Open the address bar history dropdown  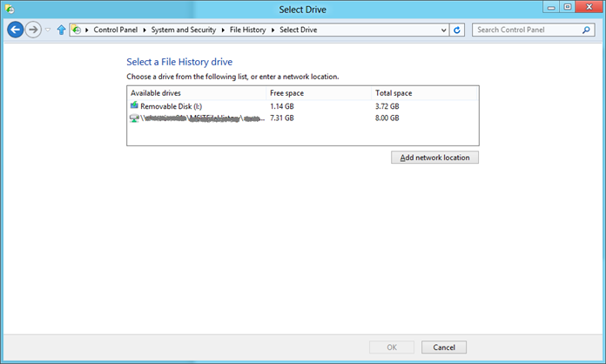(x=444, y=30)
